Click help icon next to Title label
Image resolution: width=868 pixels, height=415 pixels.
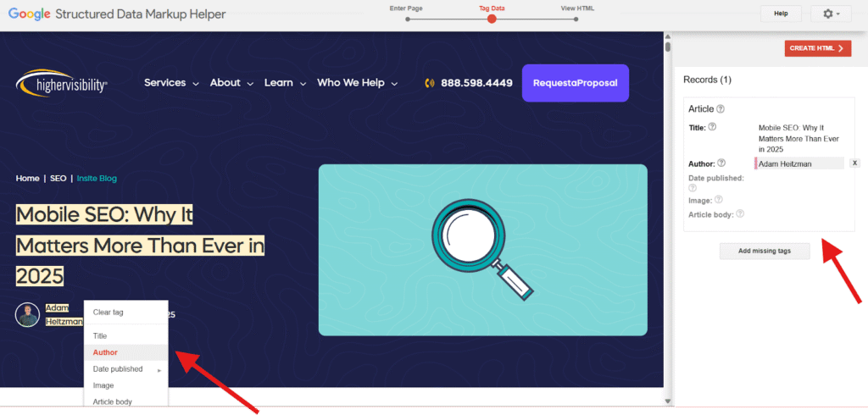click(x=712, y=127)
